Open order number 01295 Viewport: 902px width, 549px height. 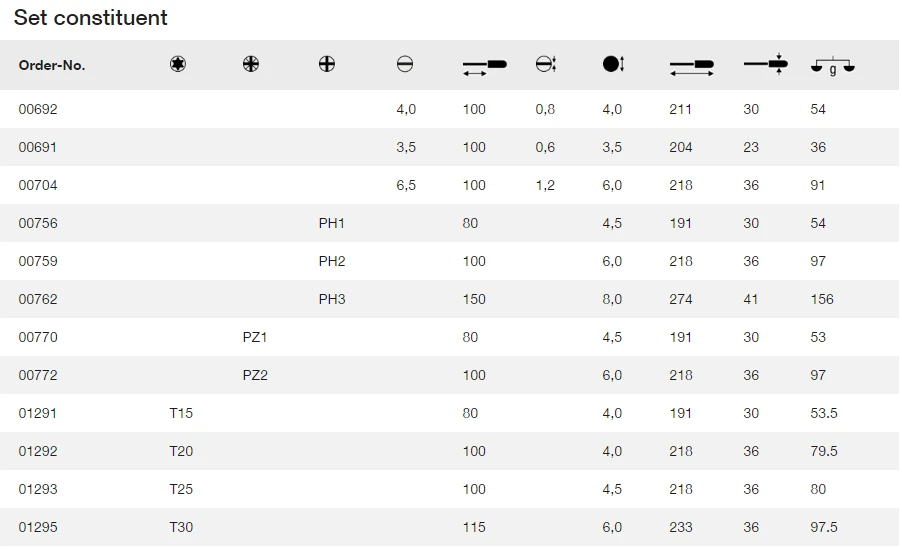click(38, 527)
